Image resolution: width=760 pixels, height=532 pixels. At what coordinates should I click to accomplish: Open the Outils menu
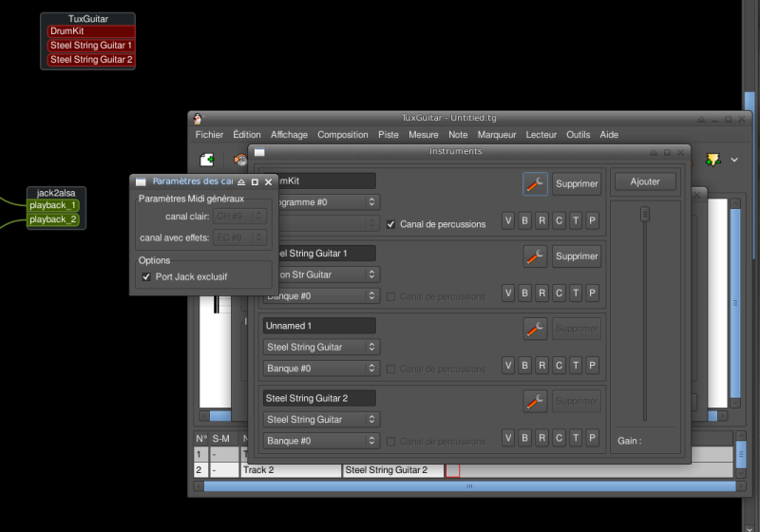pos(579,135)
